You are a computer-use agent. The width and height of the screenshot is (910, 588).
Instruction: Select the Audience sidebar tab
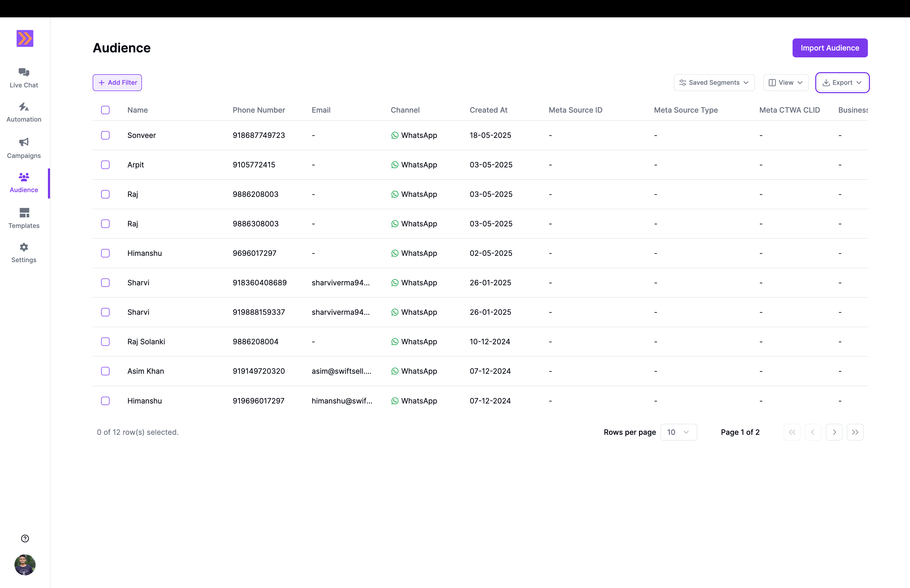[x=24, y=182]
